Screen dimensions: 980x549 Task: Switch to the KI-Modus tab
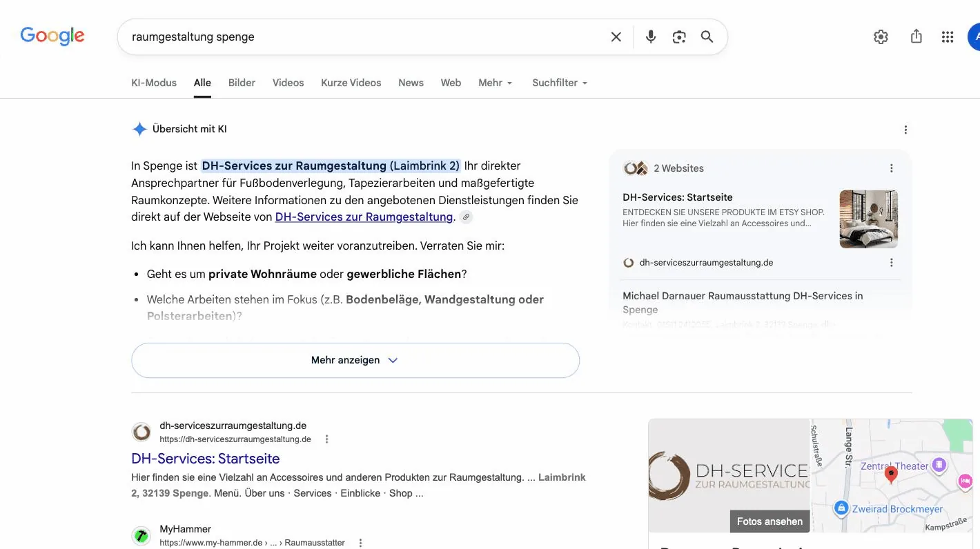[x=154, y=83]
